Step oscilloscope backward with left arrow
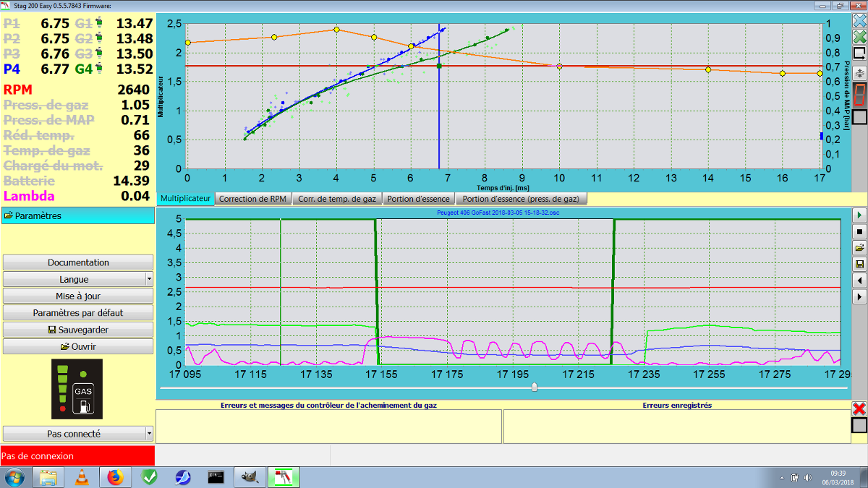868x488 pixels. pos(859,280)
